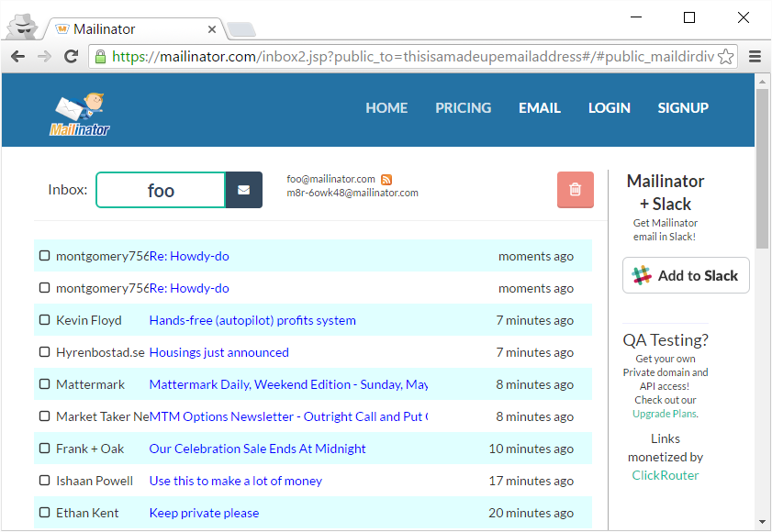The image size is (772, 532).
Task: Click the Add to Slack button
Action: (x=686, y=275)
